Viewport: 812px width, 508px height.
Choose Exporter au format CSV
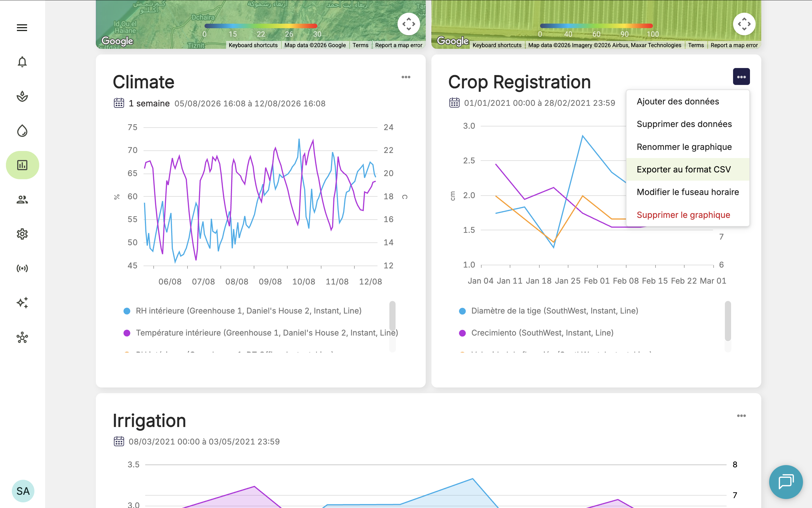pos(688,169)
